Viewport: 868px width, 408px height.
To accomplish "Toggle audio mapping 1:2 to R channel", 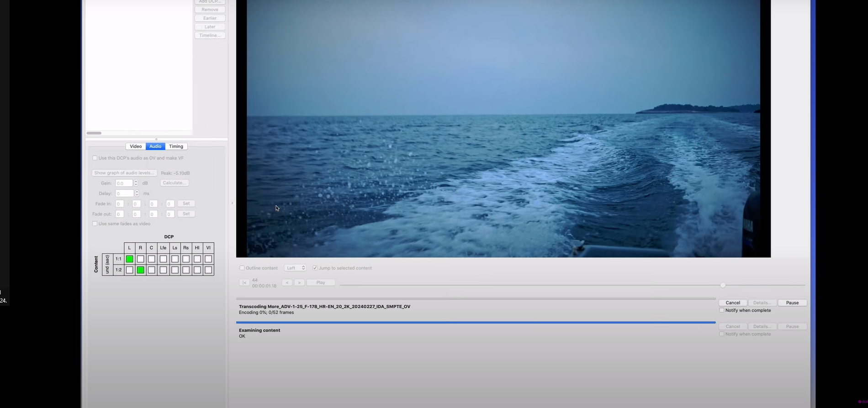I will pos(140,270).
